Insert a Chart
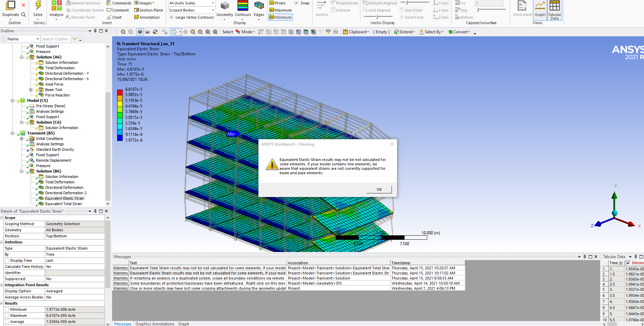This screenshot has height=326, width=644. coord(114,17)
